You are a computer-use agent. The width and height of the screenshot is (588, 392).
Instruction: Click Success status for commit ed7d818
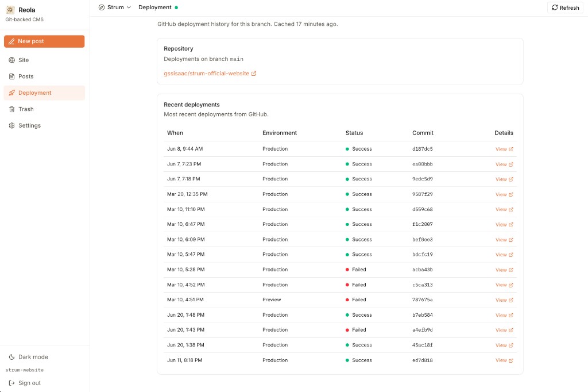pos(359,360)
